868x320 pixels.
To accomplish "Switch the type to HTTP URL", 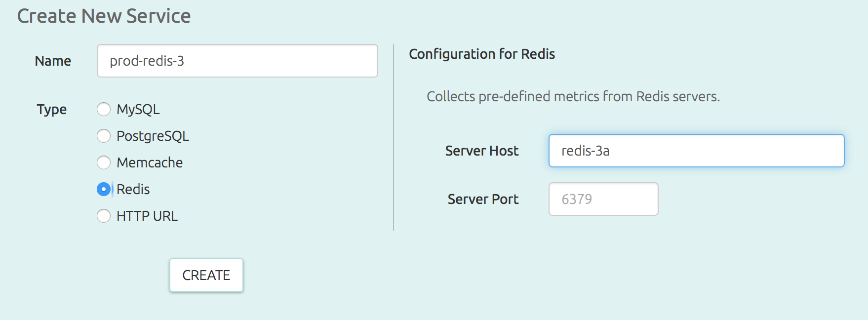I will tap(104, 216).
